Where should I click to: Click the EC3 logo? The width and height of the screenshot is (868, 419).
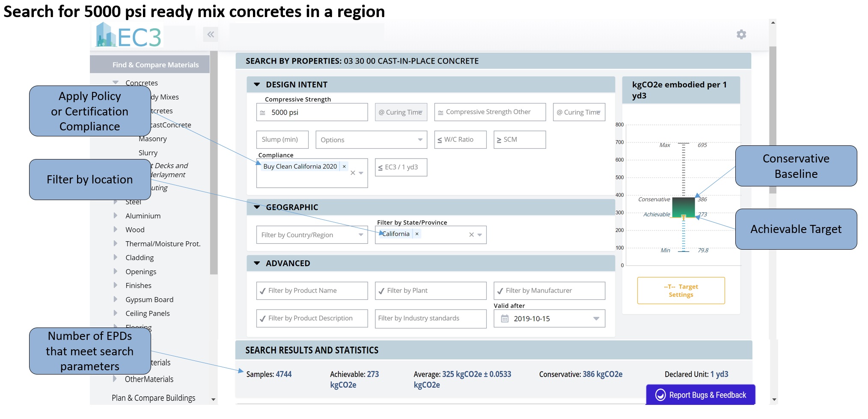[128, 36]
